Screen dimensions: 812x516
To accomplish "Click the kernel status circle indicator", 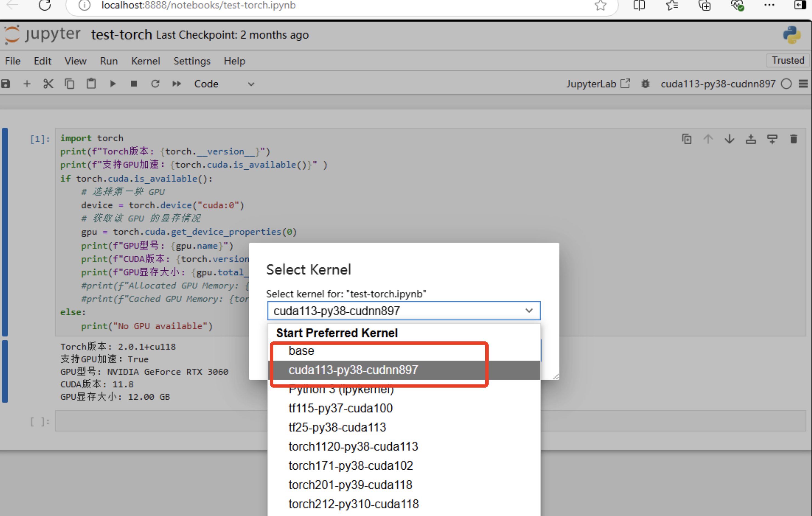I will [x=786, y=84].
